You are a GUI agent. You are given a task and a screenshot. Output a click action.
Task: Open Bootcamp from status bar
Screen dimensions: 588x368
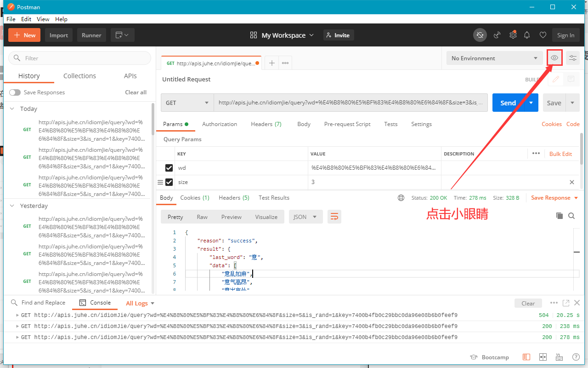[x=489, y=357]
